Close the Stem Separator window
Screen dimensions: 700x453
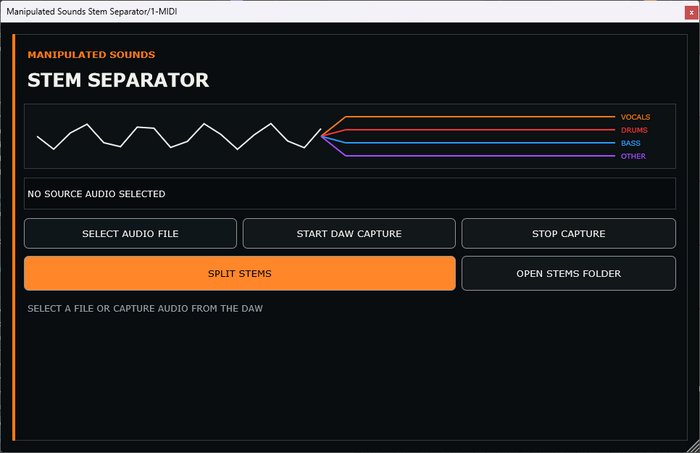point(691,12)
